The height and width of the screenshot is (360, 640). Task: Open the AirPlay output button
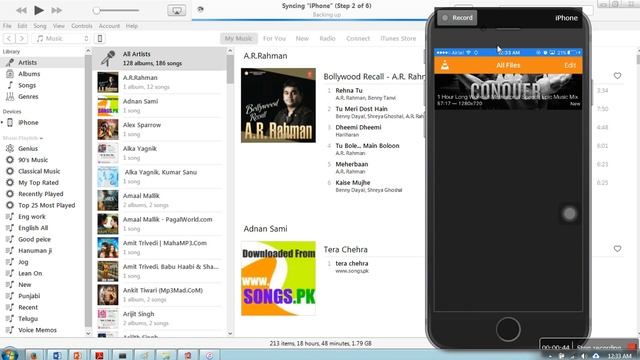[x=177, y=11]
